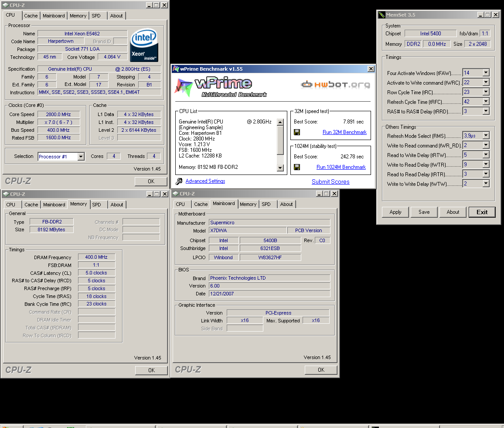Viewport: 504px width, 428px height.
Task: Open the tWRC Activate to Write dropdown
Action: pyautogui.click(x=486, y=82)
